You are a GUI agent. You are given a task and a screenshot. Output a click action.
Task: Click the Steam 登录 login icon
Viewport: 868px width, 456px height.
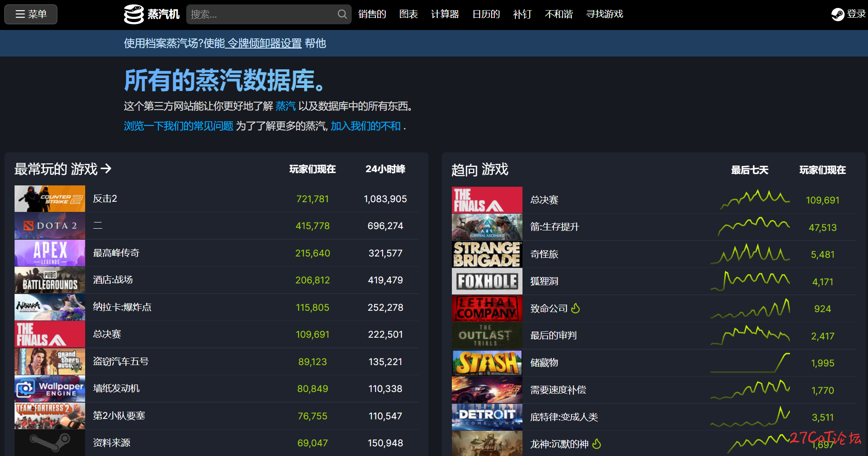click(x=838, y=15)
